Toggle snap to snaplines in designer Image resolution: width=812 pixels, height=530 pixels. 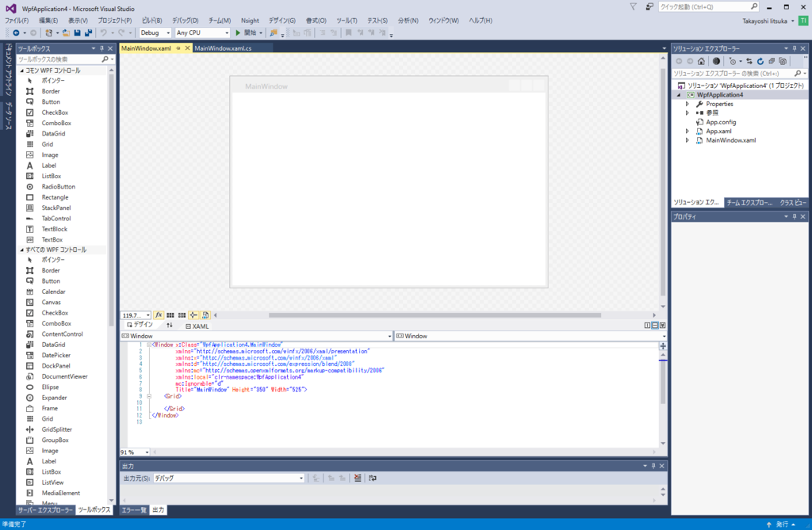(x=193, y=315)
